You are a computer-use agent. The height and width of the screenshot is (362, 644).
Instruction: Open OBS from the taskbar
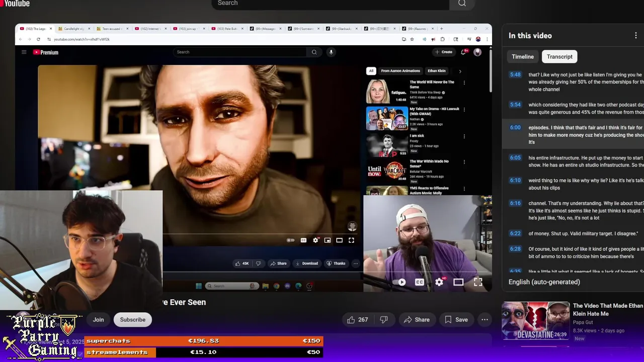309,286
